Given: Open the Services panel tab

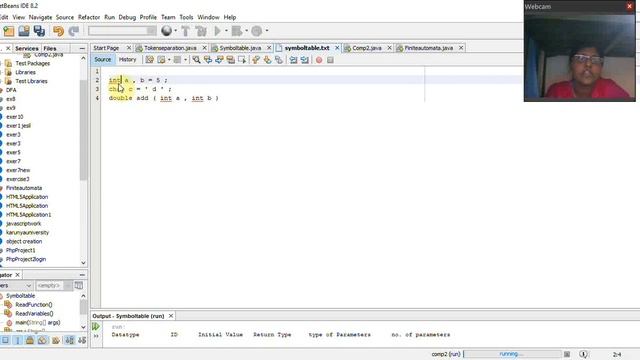Looking at the screenshot, I should (x=27, y=48).
